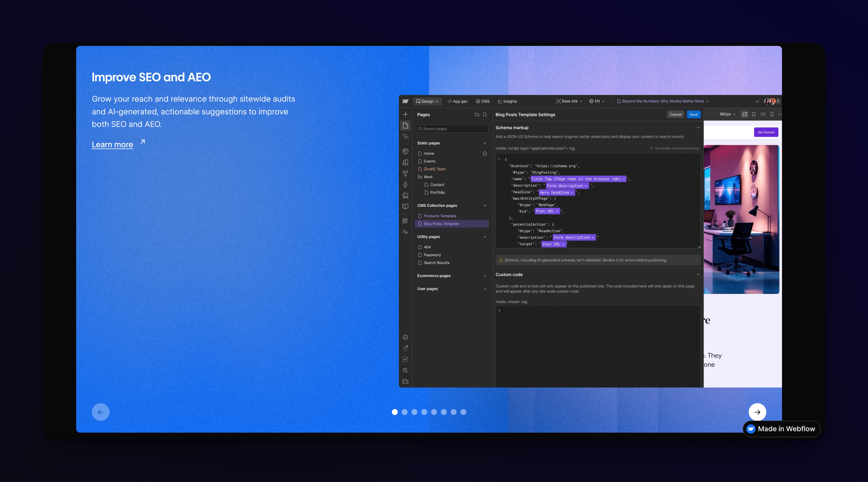Click the Add elements plus icon
The image size is (868, 482).
point(405,114)
